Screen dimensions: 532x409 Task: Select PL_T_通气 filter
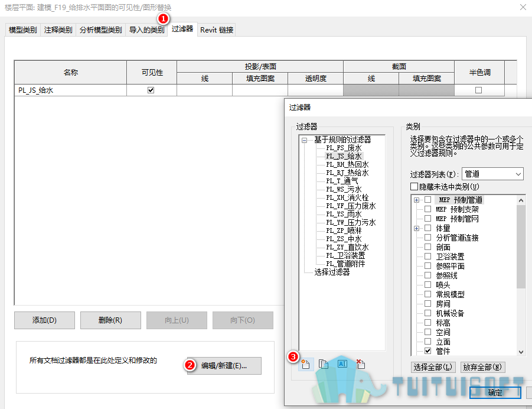(x=342, y=181)
